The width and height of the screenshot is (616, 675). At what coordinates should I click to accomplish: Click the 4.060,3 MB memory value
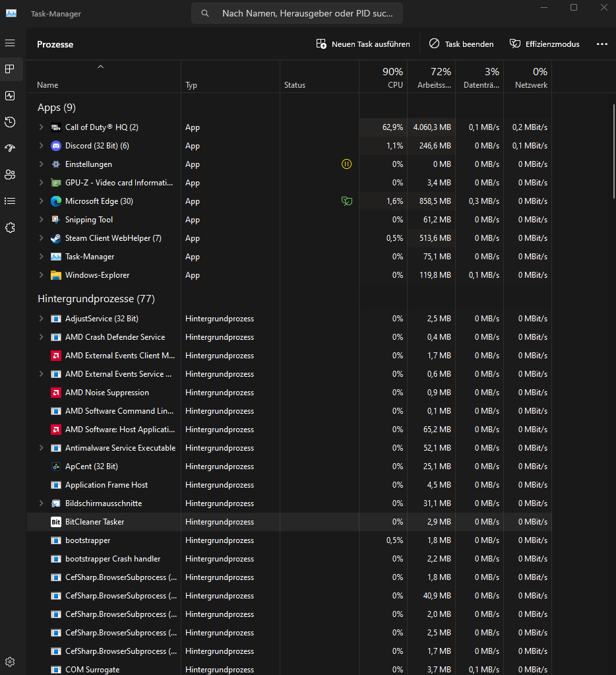(432, 127)
